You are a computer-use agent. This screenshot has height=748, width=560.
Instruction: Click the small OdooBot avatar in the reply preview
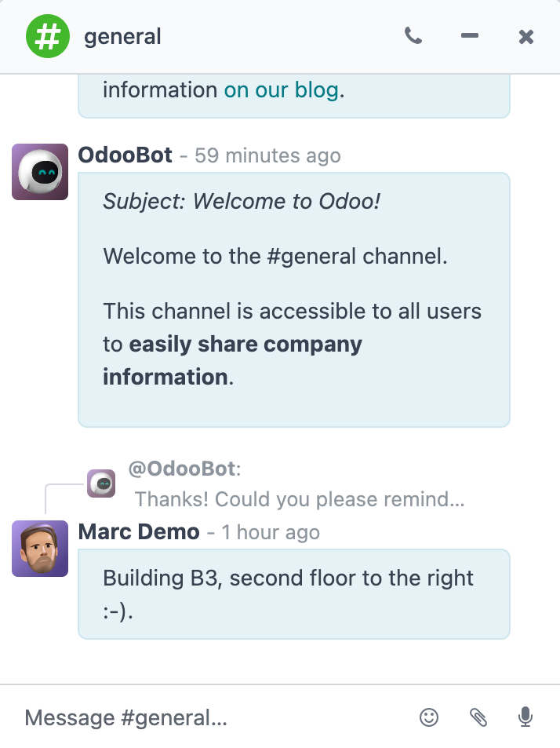(x=101, y=483)
